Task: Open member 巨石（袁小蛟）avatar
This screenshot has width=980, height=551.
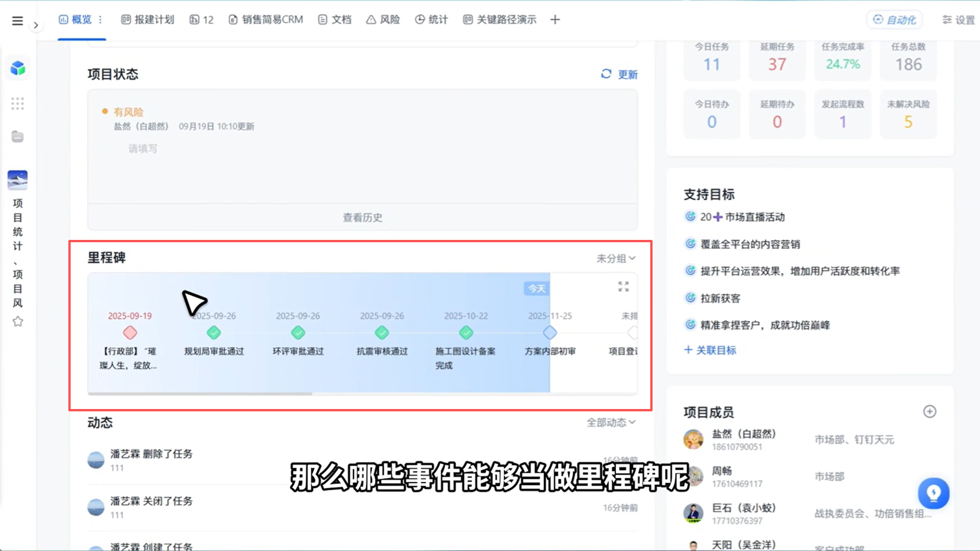Action: coord(693,513)
